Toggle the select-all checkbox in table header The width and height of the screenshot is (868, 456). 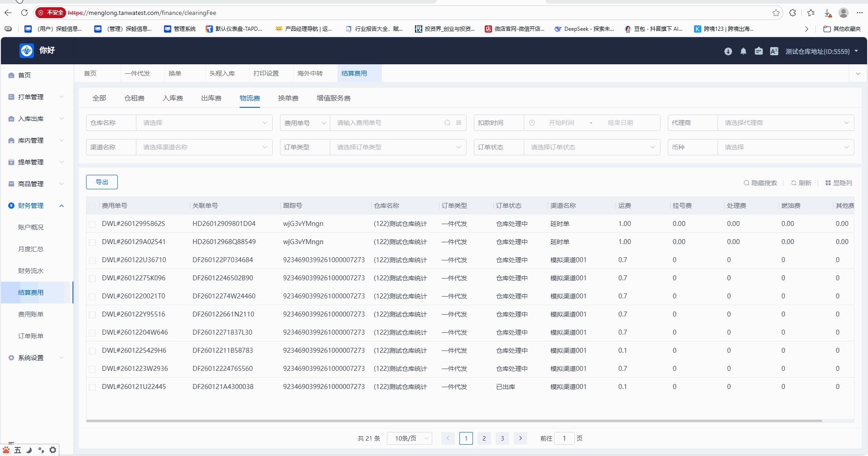click(x=92, y=206)
